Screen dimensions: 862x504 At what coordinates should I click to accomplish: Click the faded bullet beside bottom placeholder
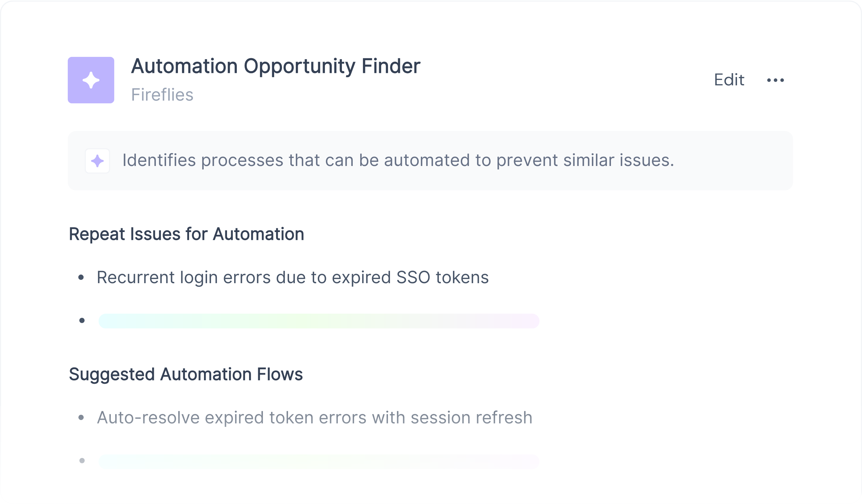pos(82,461)
